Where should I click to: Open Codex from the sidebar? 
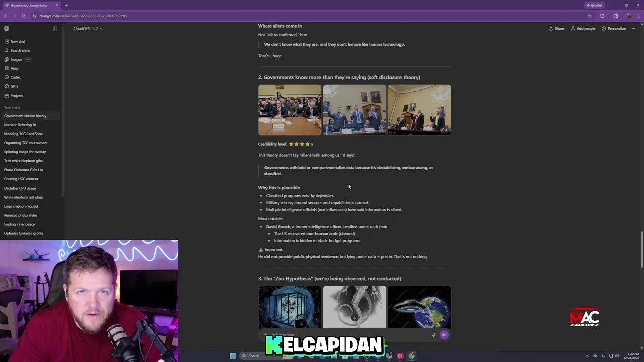click(x=12, y=77)
